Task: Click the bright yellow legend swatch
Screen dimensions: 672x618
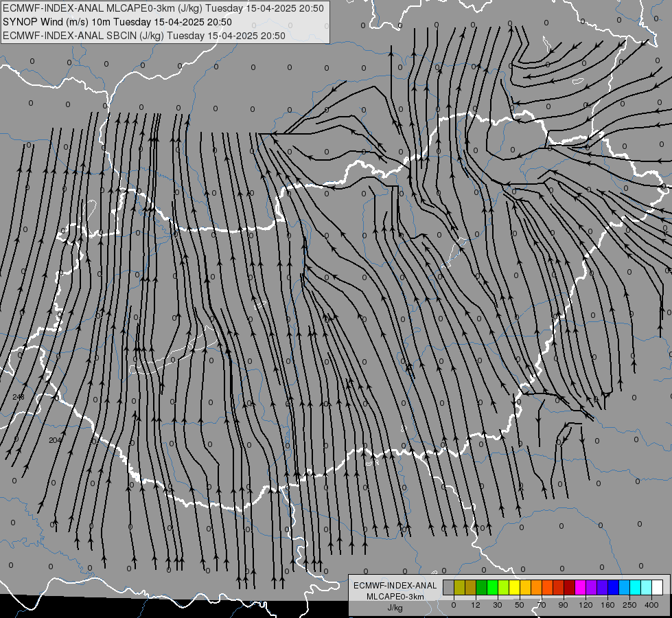Action: pos(514,587)
